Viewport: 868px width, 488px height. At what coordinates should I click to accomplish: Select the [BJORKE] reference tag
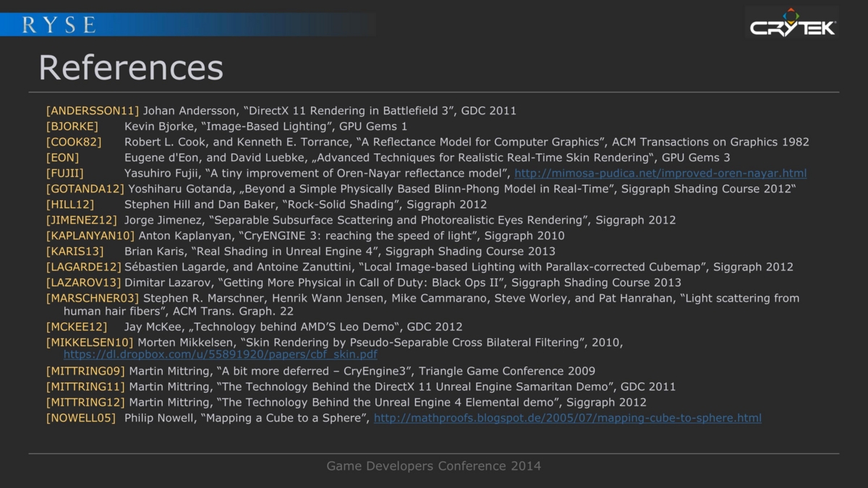72,127
